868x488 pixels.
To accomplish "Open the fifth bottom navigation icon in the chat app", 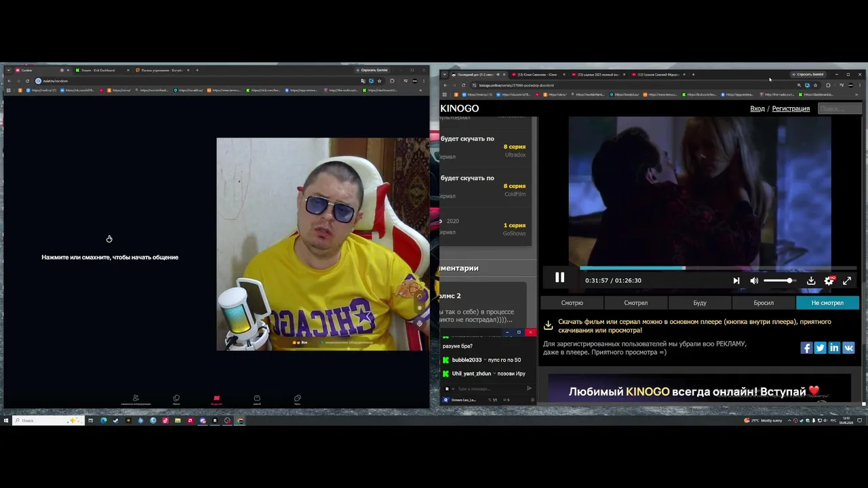I will point(297,399).
